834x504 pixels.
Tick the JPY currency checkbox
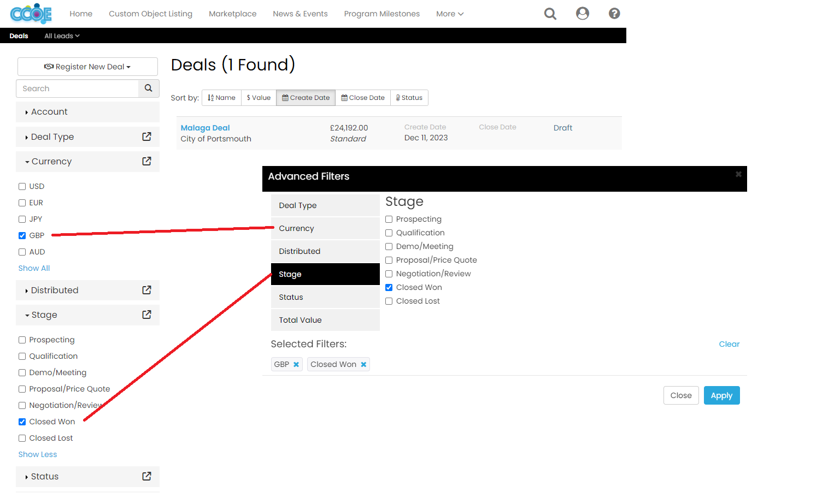pos(22,219)
